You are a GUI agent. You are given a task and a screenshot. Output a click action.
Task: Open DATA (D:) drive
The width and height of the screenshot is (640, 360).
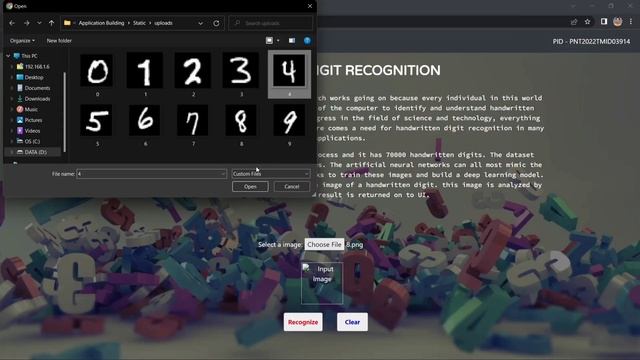coord(36,152)
